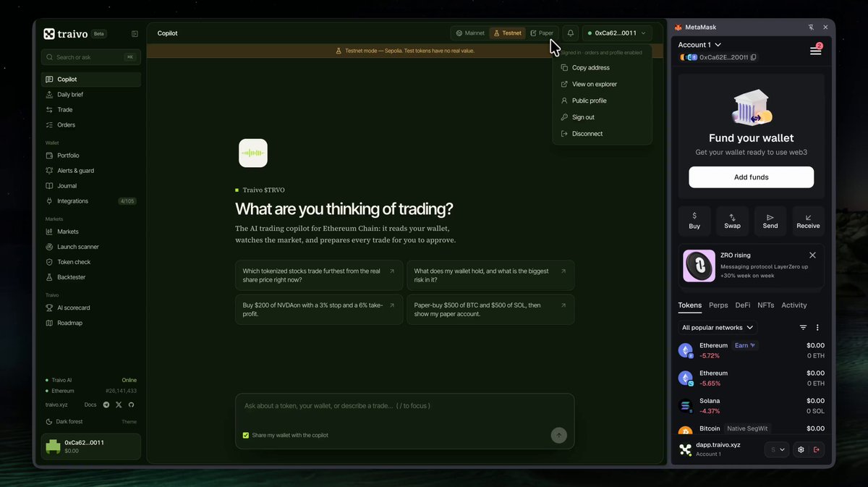
Task: Open the token list three-dot menu
Action: [x=817, y=328]
